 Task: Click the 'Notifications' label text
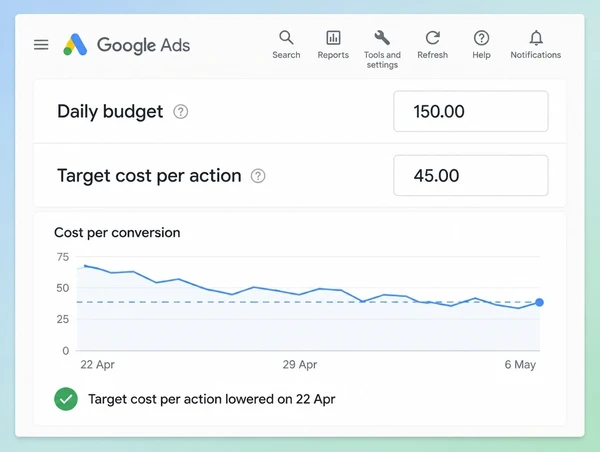536,55
